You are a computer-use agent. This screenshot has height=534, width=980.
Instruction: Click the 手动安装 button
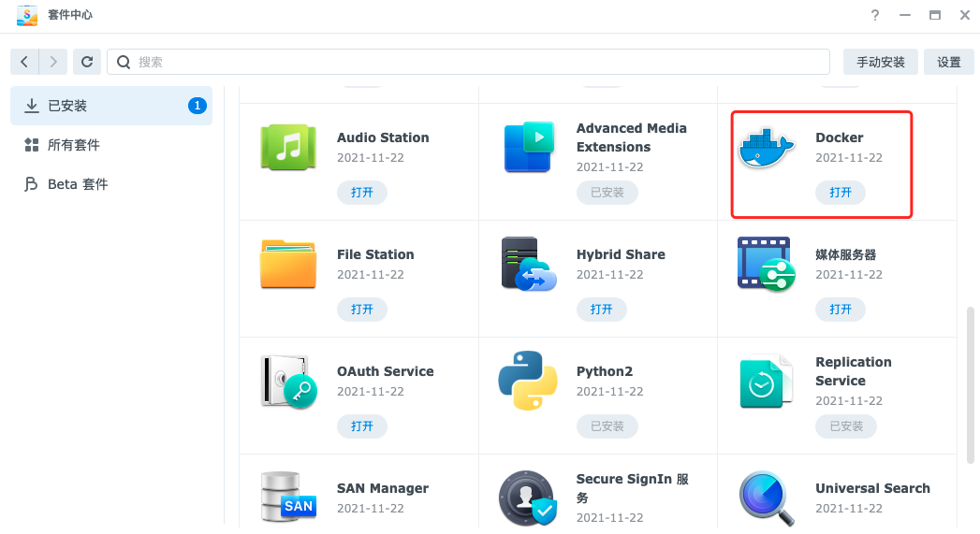coord(880,62)
